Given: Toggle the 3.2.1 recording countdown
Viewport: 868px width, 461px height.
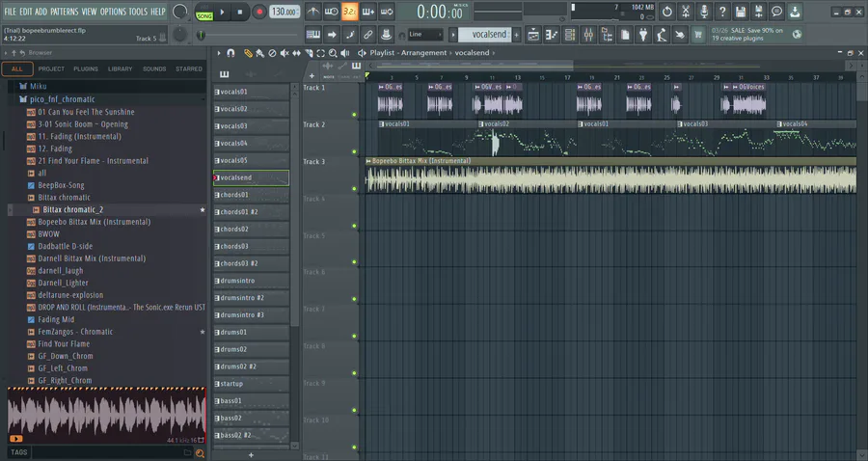Looking at the screenshot, I should (349, 11).
